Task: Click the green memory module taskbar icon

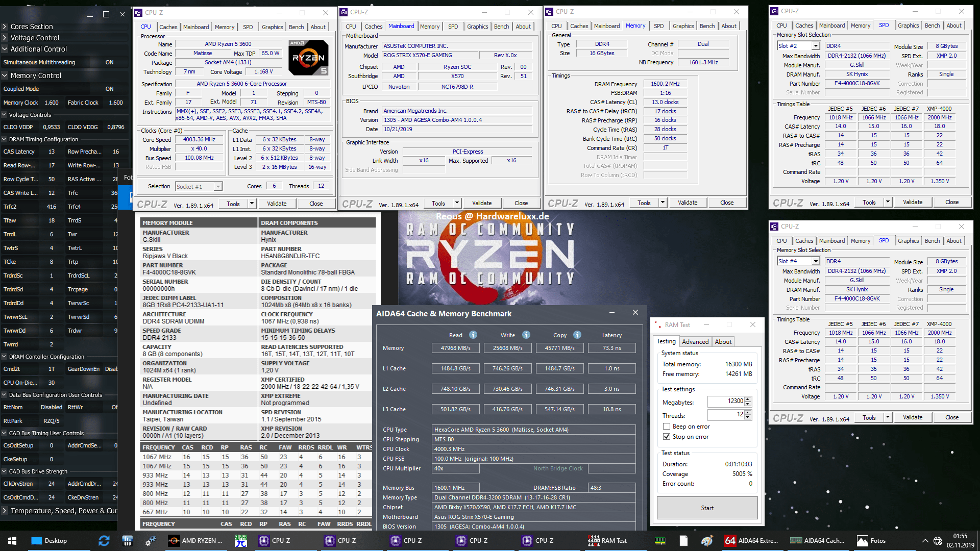Action: (x=660, y=541)
